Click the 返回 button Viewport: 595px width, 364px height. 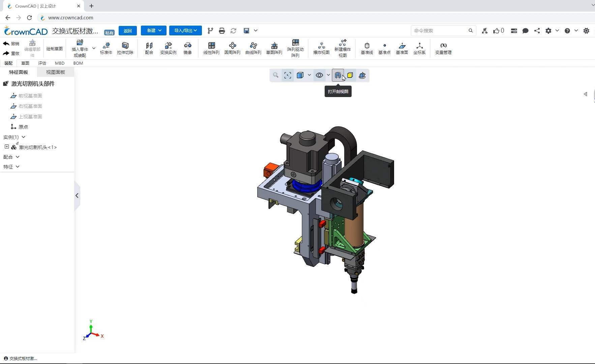click(x=127, y=31)
